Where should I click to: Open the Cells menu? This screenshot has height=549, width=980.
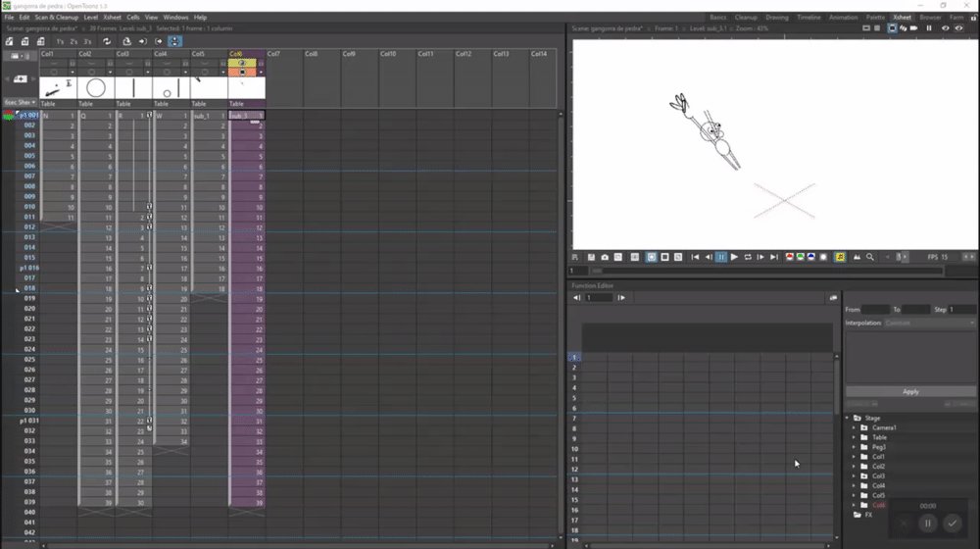[x=133, y=18]
